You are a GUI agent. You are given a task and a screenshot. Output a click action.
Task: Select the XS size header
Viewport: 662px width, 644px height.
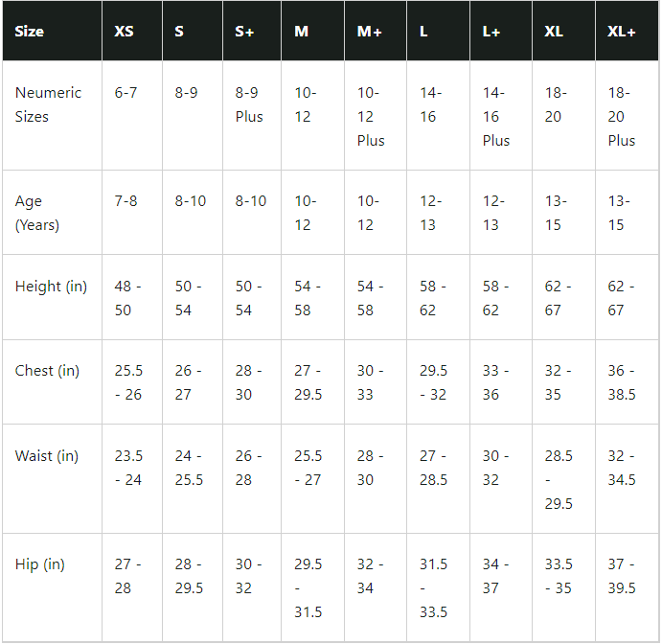pos(125,31)
